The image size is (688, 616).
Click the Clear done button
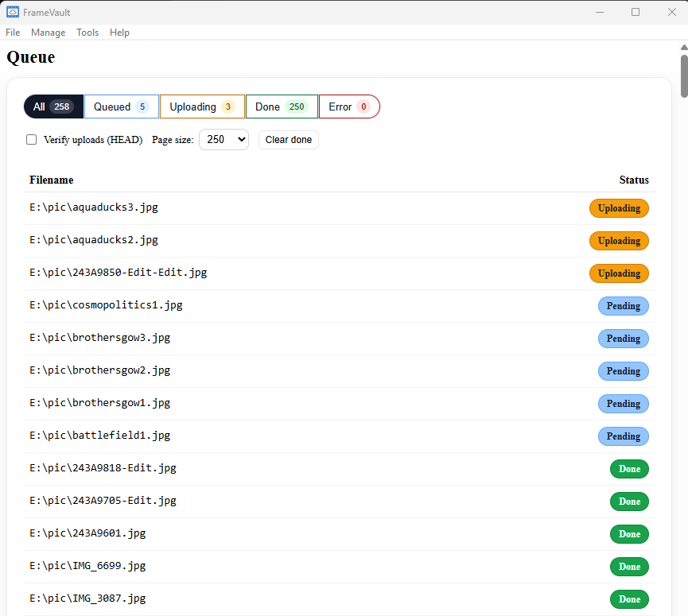(x=288, y=140)
